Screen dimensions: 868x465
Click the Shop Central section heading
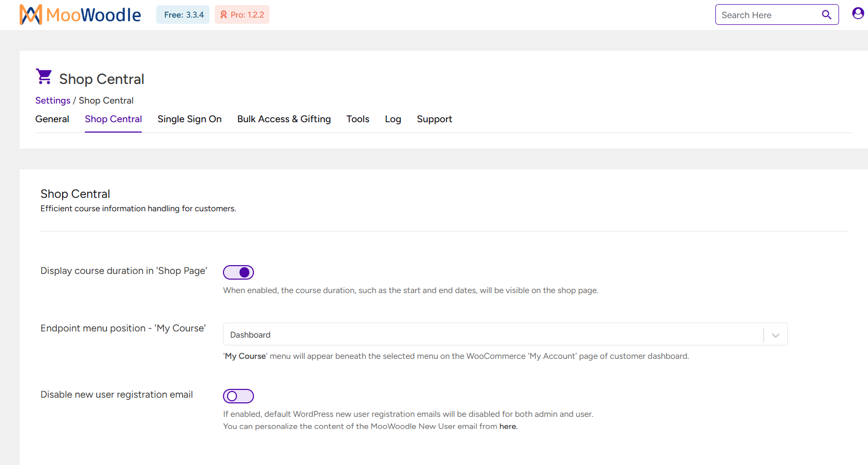click(x=75, y=194)
